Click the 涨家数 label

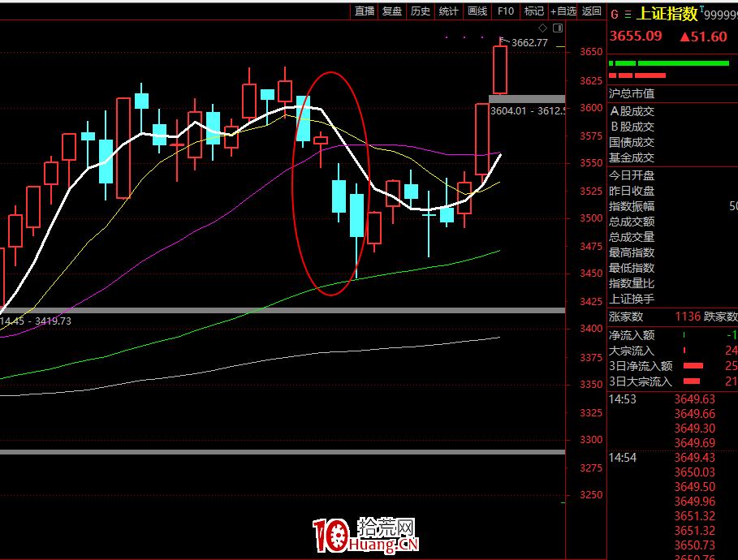[626, 317]
